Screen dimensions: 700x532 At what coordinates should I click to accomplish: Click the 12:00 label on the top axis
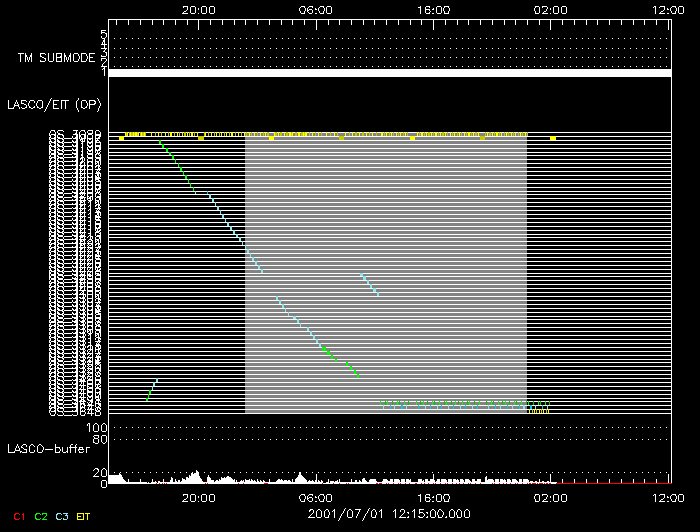click(x=668, y=10)
